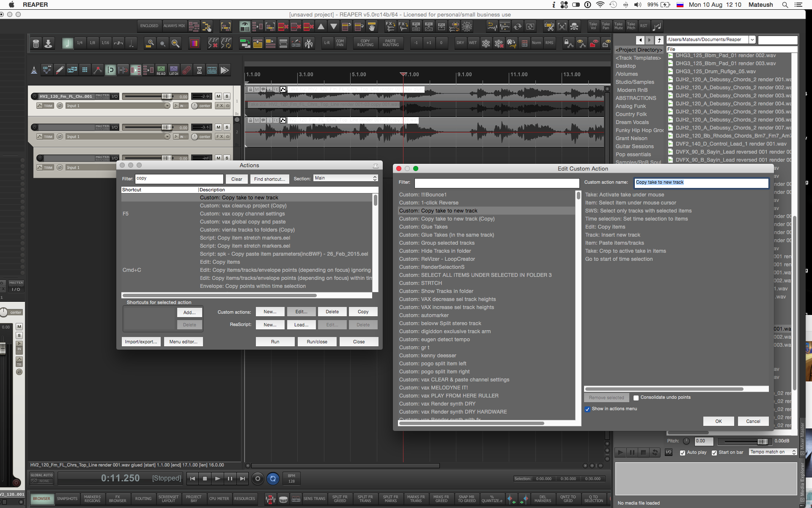Open the color gradient swatch icon
Viewport: 812px width, 508px height.
tap(194, 43)
